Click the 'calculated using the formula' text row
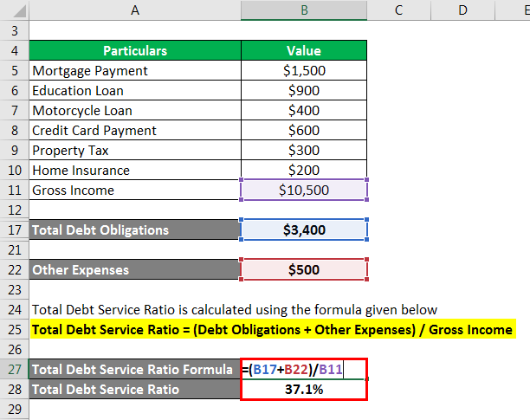This screenshot has height=420, width=530. (235, 310)
